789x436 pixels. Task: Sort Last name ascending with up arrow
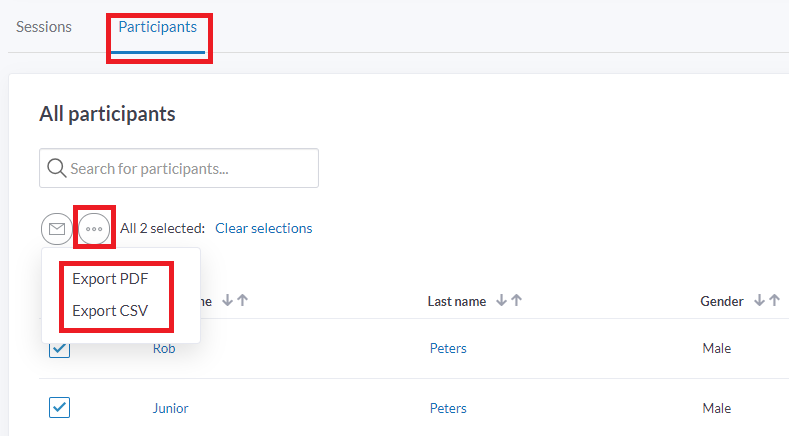pos(516,301)
